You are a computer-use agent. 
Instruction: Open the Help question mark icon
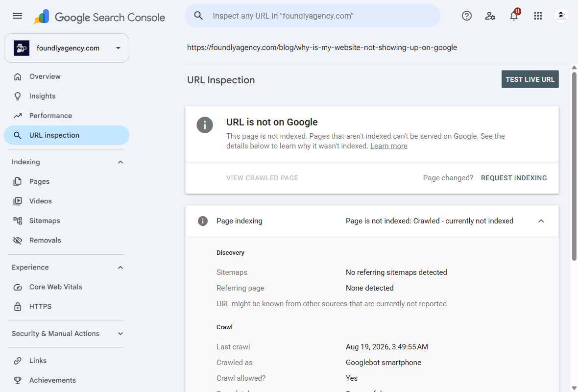[x=467, y=16]
